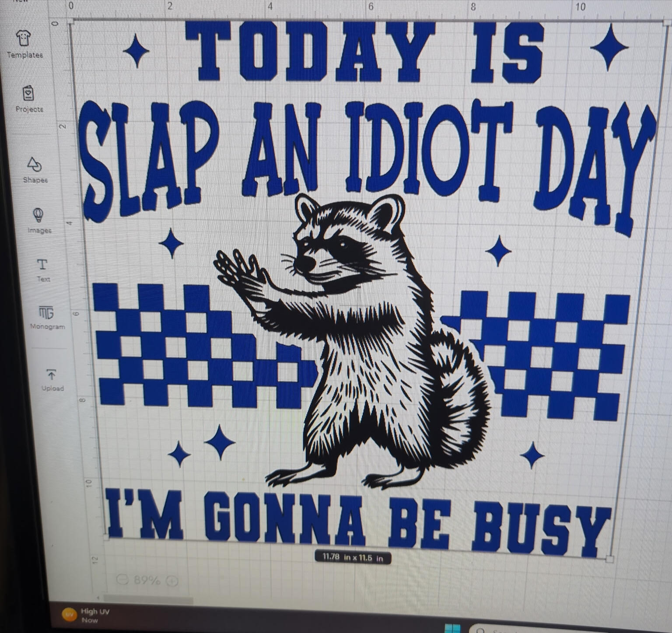The height and width of the screenshot is (633, 672).
Task: Click the top-left handle of the selection box
Action: (70, 21)
